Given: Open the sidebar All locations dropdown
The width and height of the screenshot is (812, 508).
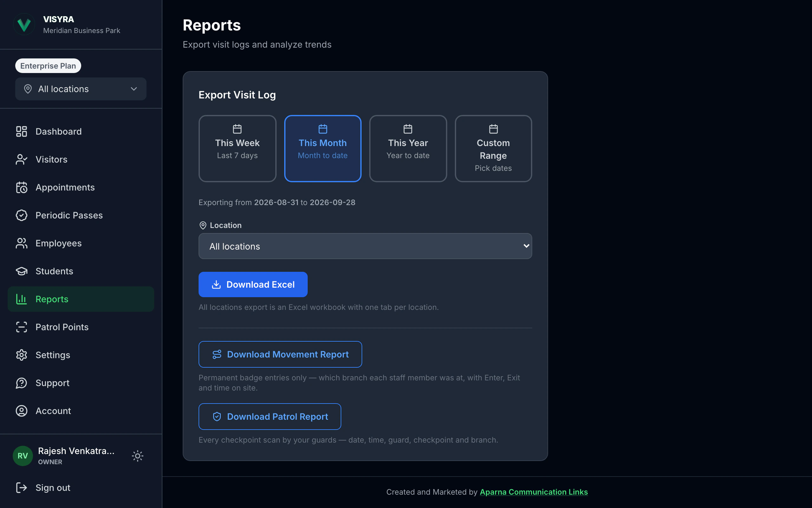Looking at the screenshot, I should 81,89.
